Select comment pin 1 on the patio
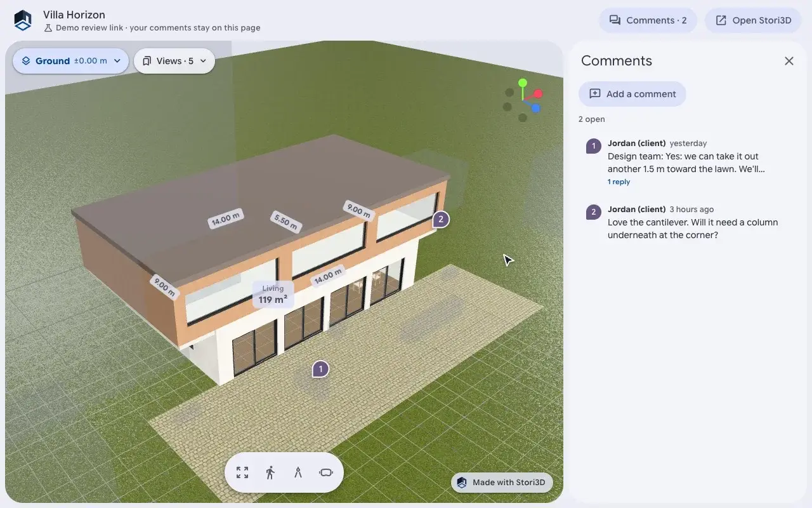 pyautogui.click(x=320, y=369)
